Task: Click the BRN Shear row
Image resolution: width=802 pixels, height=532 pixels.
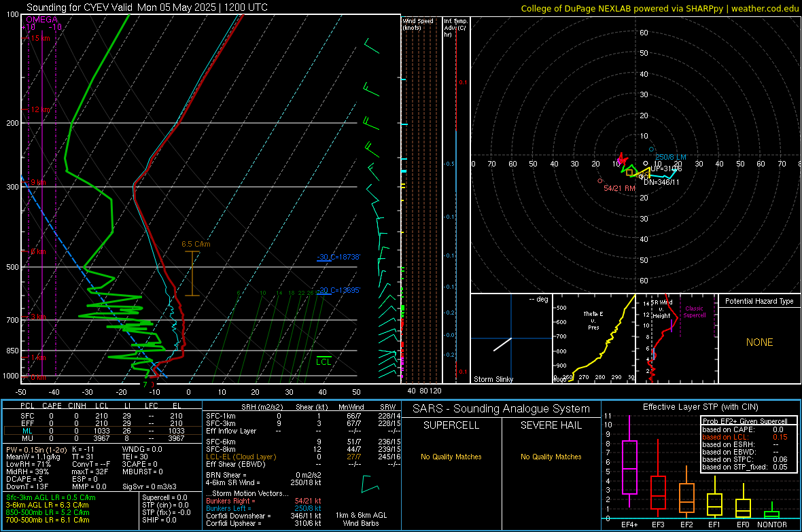Action: point(264,475)
